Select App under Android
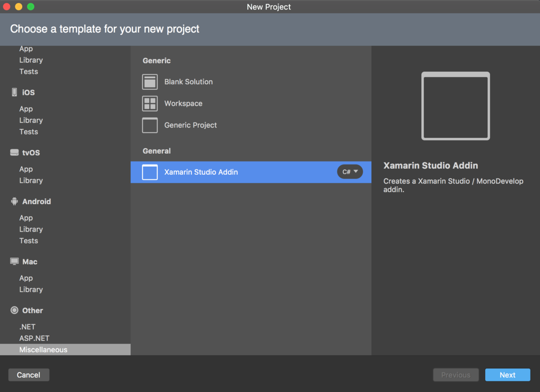The image size is (540, 392). click(26, 218)
